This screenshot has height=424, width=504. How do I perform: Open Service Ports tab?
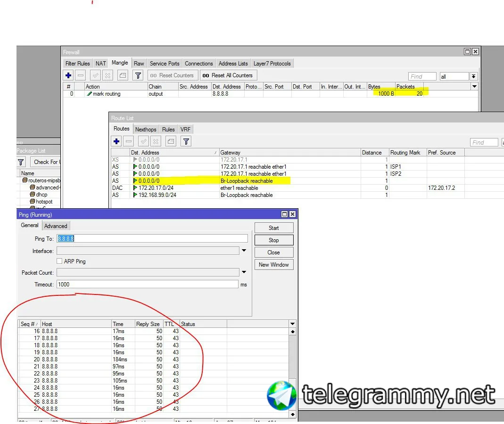click(165, 64)
